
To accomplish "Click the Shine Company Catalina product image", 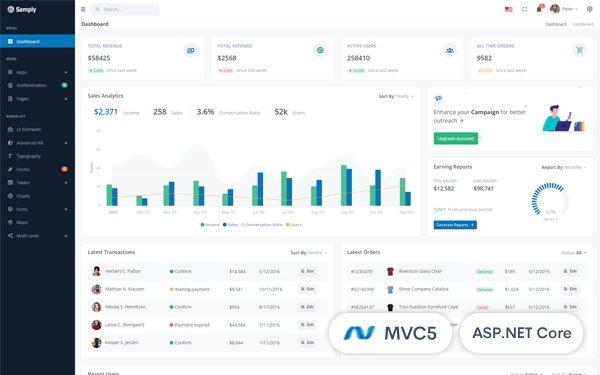I will (390, 289).
